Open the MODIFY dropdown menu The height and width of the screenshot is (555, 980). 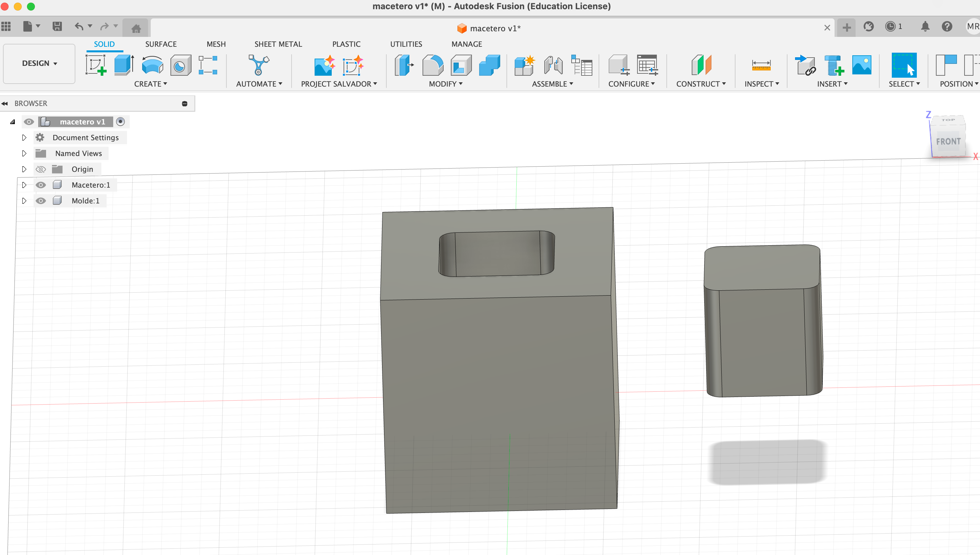click(x=446, y=84)
